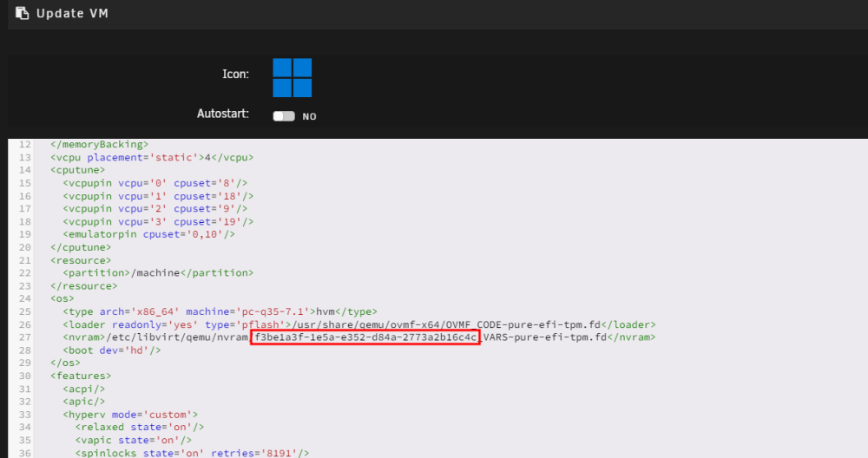868x458 pixels.
Task: Click the <boot dev='hd'/> line
Action: point(112,350)
